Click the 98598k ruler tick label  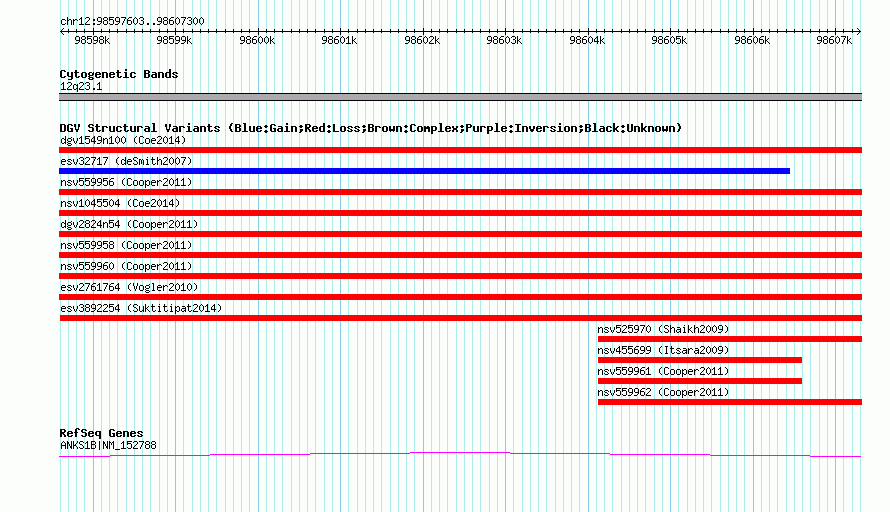tap(92, 40)
